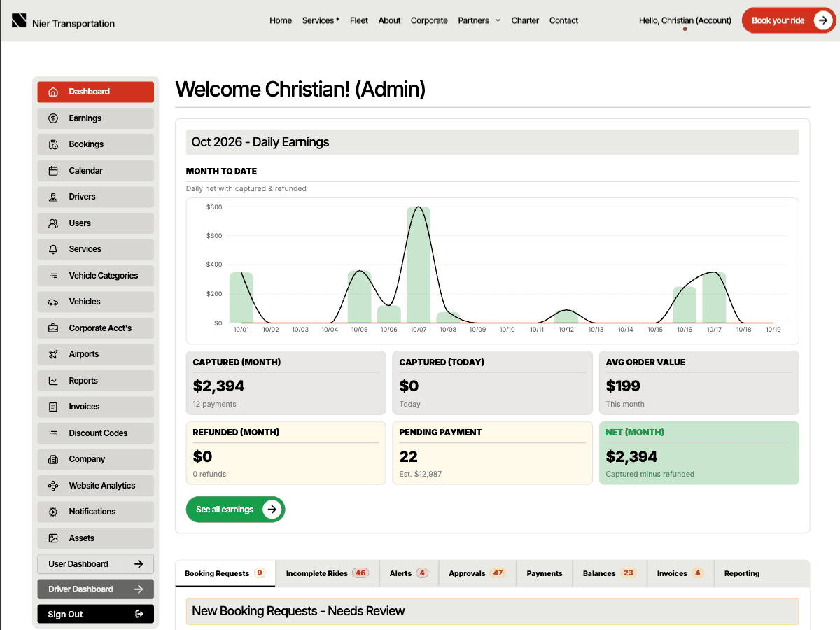Open Vehicle Categories in the sidebar
Screen dimensions: 840x630
tap(95, 276)
